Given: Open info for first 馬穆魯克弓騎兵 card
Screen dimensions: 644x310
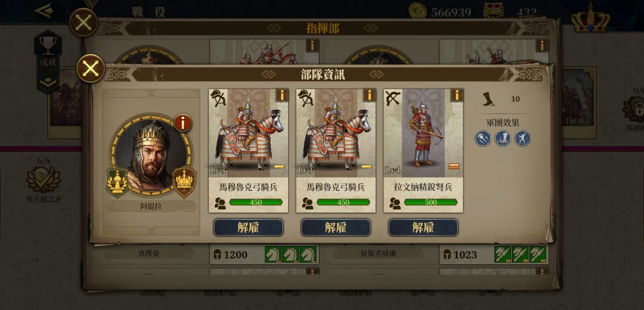Looking at the screenshot, I should (x=281, y=95).
